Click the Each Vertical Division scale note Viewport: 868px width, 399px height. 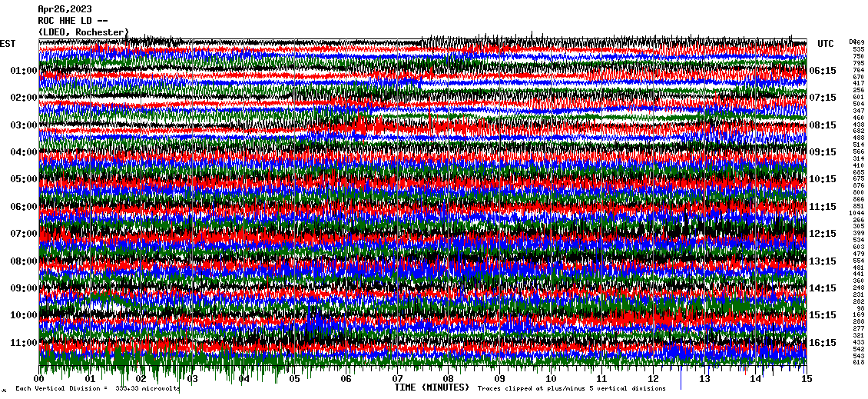pyautogui.click(x=97, y=389)
